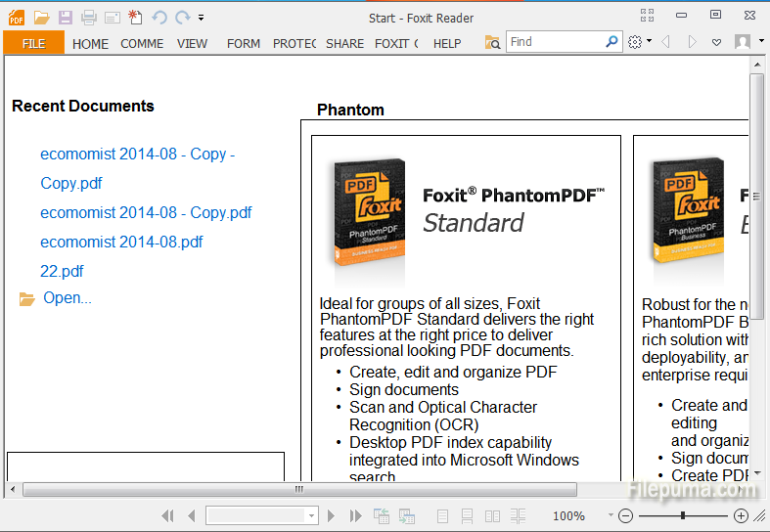Click the Redo arrow icon

[x=182, y=18]
